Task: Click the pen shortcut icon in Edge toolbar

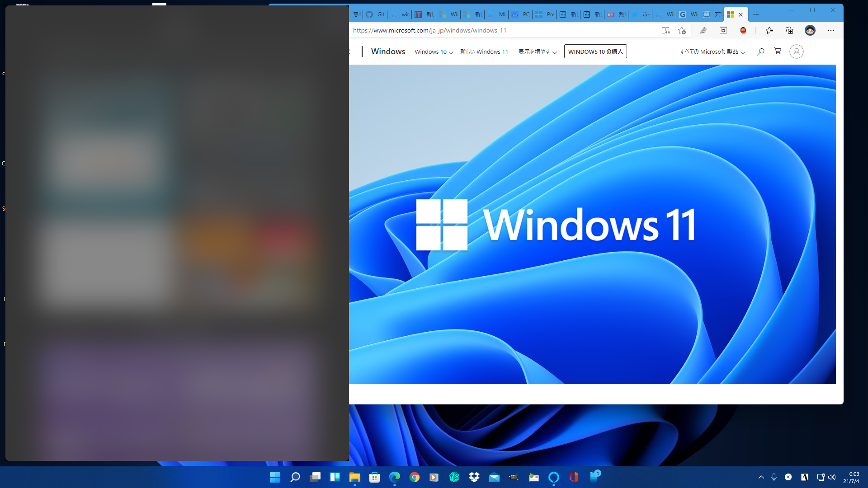Action: coord(703,30)
